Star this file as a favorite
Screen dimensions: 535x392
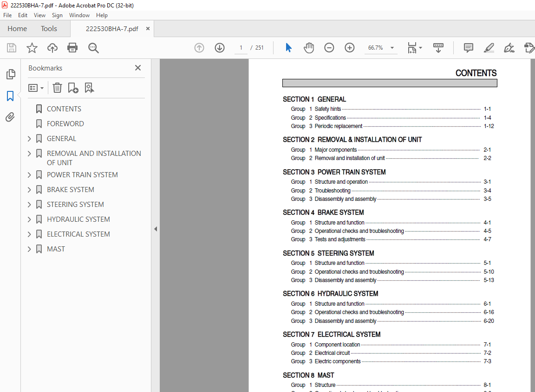(32, 48)
